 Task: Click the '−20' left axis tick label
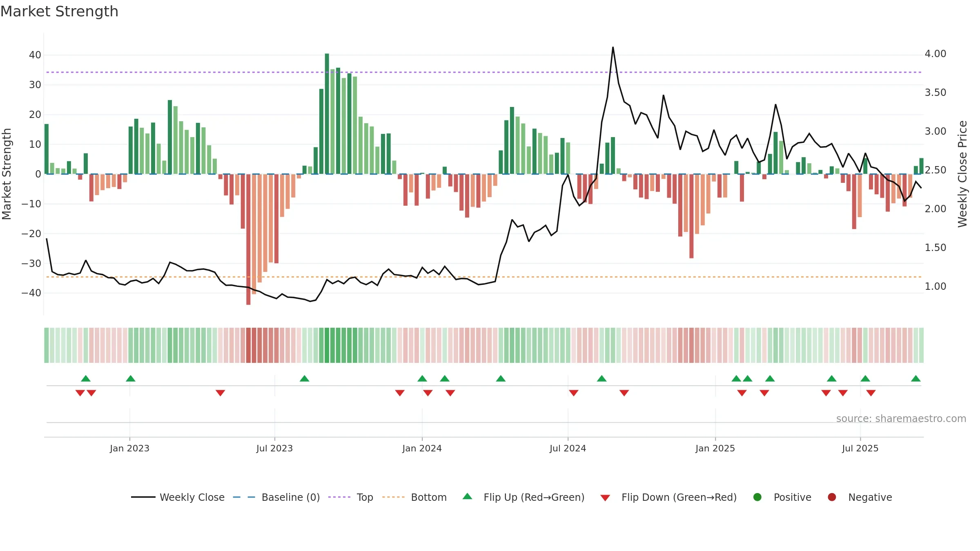coord(31,233)
